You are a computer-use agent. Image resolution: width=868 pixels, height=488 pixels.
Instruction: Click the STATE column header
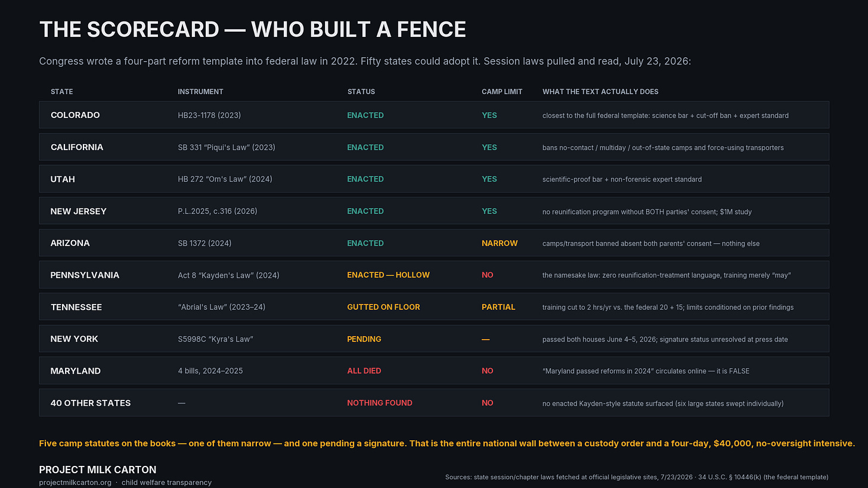tap(62, 92)
